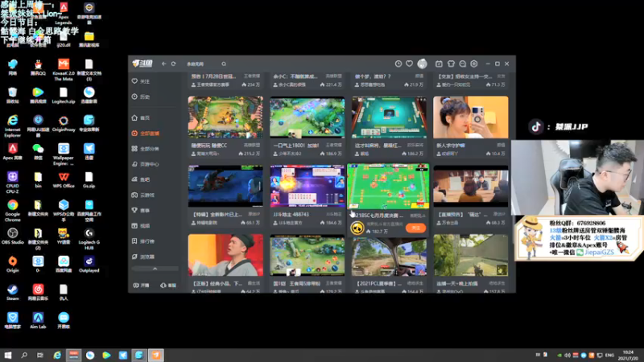The height and width of the screenshot is (362, 644).
Task: Open the calendar check-in icon in Douyu header
Action: (x=439, y=64)
